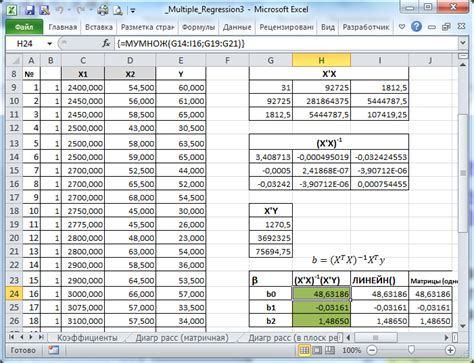
Task: Open Excel Help question mark icon
Action: pyautogui.click(x=416, y=27)
